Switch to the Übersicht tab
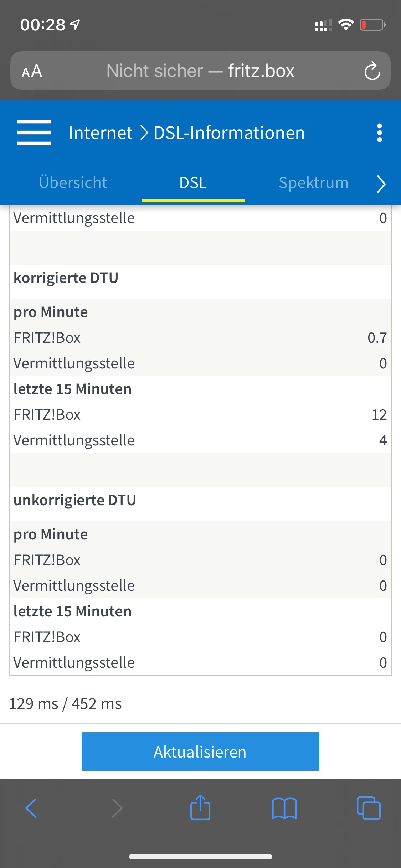Image resolution: width=401 pixels, height=868 pixels. [x=73, y=183]
